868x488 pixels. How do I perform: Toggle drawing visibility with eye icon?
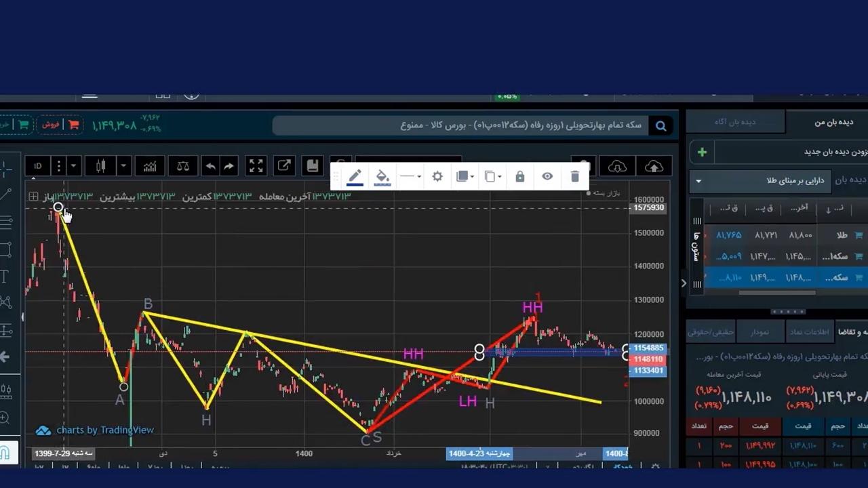(x=547, y=176)
